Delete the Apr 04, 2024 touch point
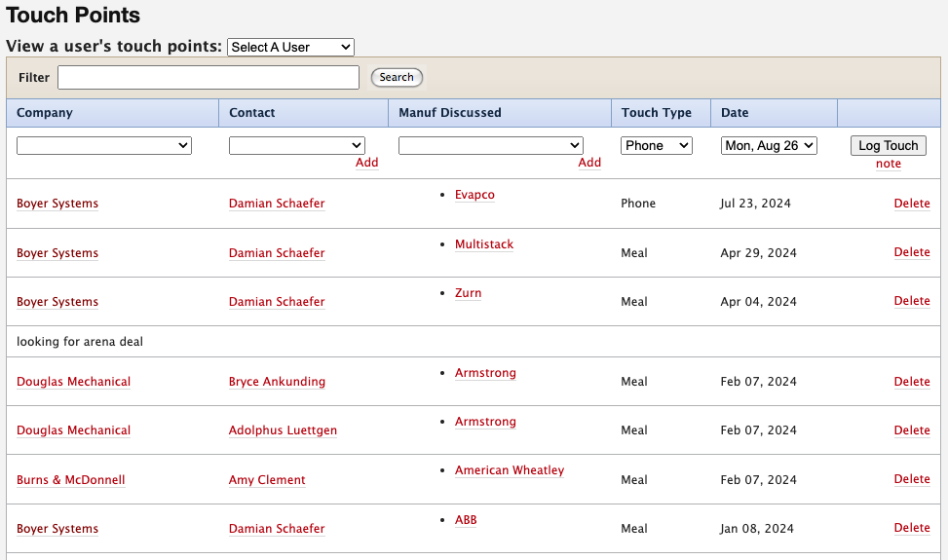Image resolution: width=948 pixels, height=560 pixels. pyautogui.click(x=912, y=301)
